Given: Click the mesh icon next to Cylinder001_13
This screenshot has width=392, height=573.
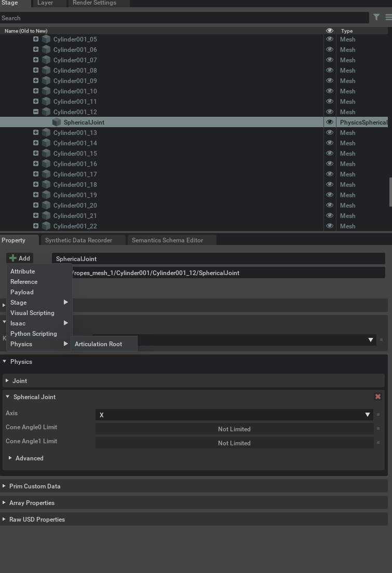Looking at the screenshot, I should [46, 132].
